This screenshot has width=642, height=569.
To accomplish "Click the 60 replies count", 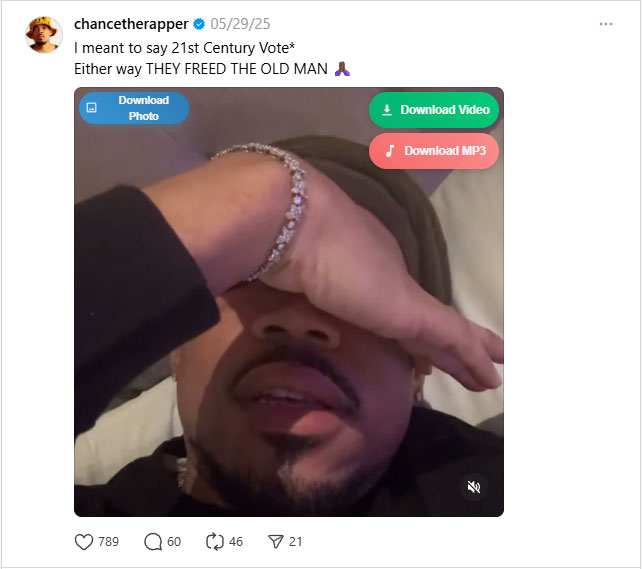I will 174,542.
